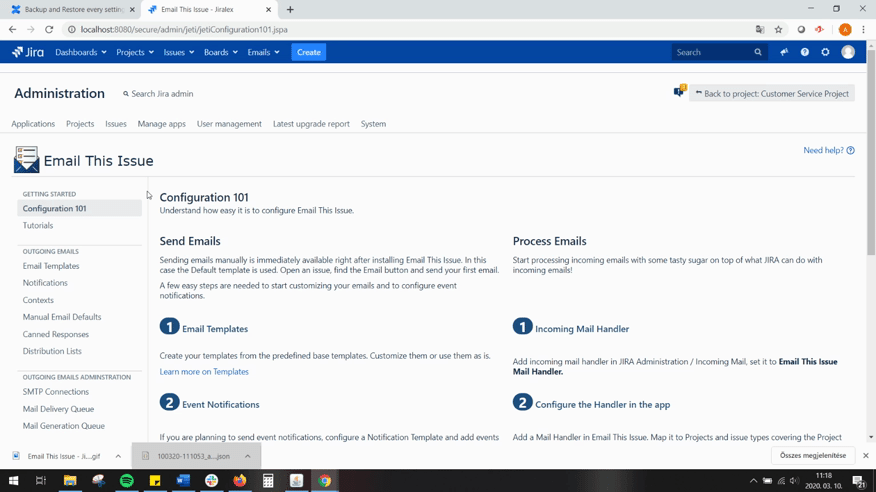This screenshot has height=492, width=876.
Task: Go back with browser back arrow
Action: [x=12, y=29]
